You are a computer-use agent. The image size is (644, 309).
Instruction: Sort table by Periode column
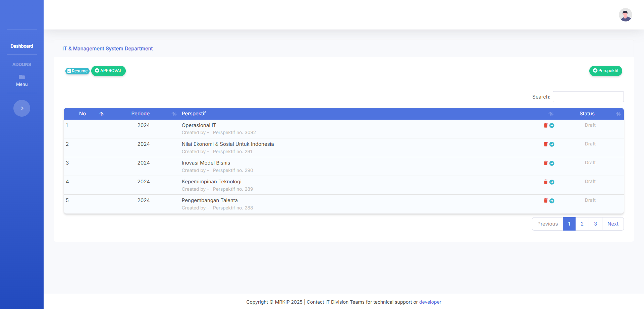[141, 114]
